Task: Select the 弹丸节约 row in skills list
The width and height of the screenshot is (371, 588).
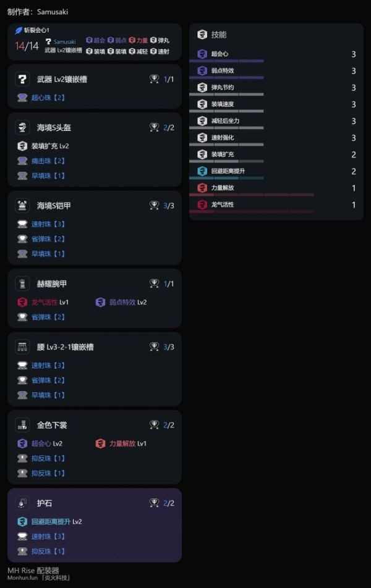Action: click(x=276, y=88)
